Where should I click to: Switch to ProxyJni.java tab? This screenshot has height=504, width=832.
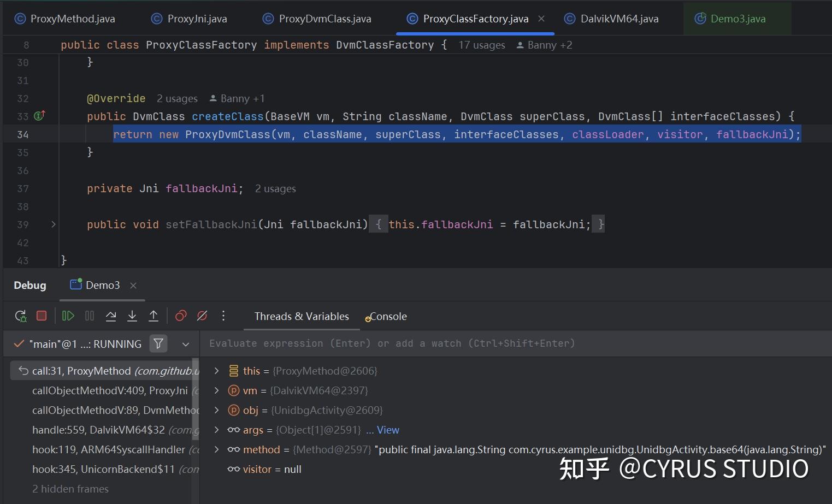tap(189, 19)
